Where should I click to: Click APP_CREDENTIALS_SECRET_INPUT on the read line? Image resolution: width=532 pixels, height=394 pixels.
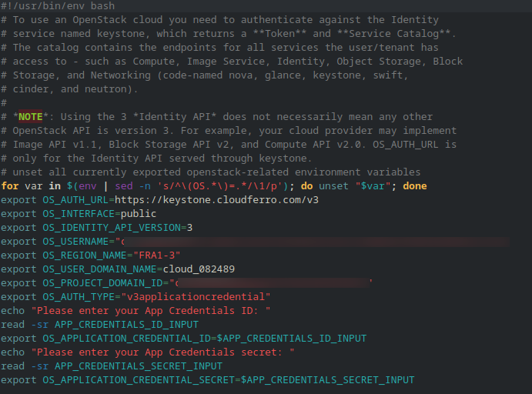[x=139, y=366]
